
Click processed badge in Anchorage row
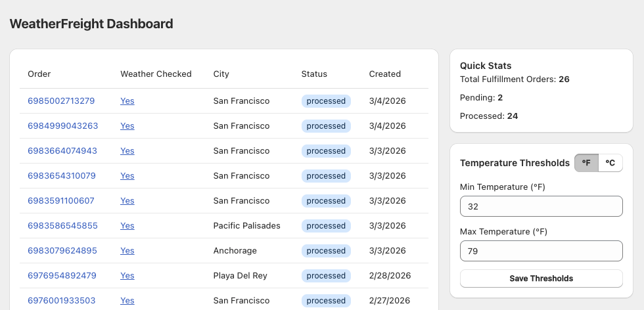point(326,250)
